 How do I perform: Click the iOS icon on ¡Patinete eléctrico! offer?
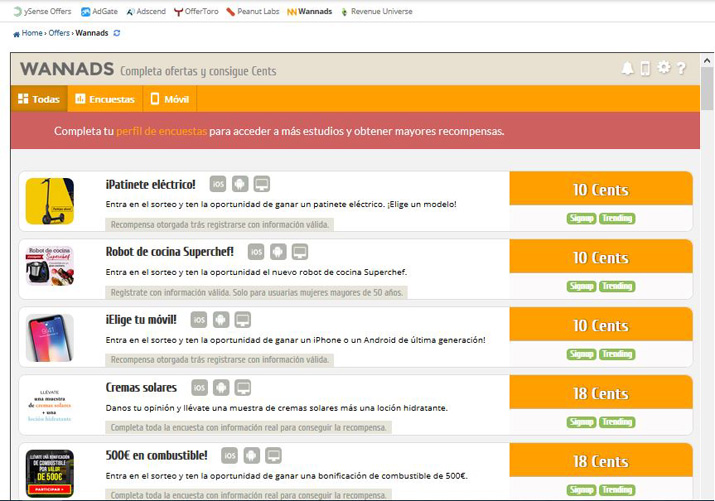[x=217, y=184]
